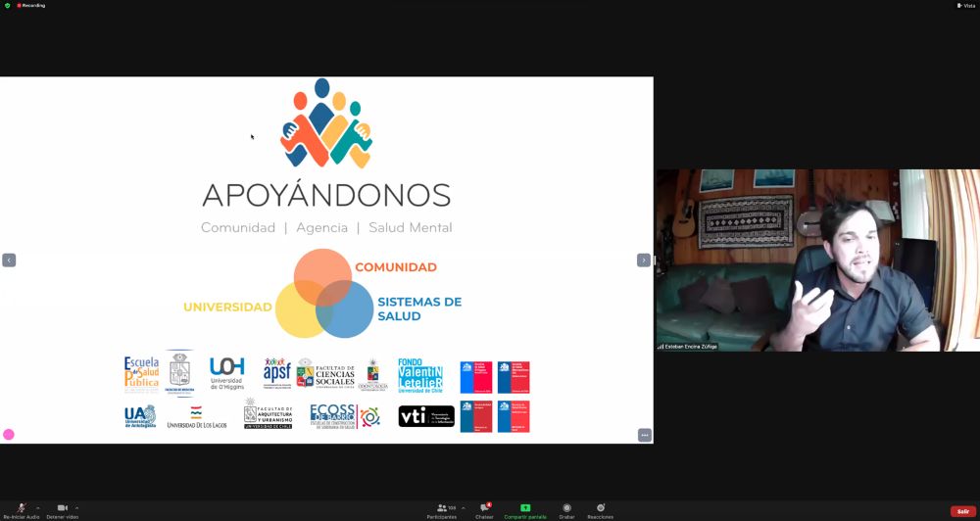Click the Facultad de Arquitectura y Urbanismo logo
980x521 pixels.
(x=269, y=413)
